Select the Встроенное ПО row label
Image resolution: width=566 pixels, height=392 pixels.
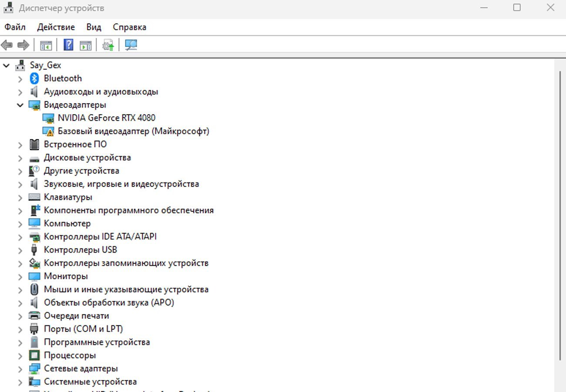pyautogui.click(x=75, y=144)
